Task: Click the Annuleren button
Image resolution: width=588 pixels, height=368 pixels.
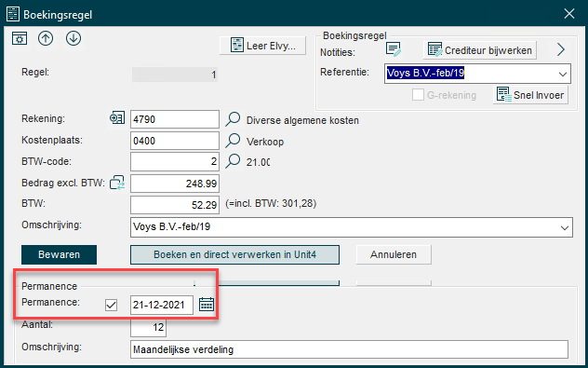Action: (x=394, y=254)
